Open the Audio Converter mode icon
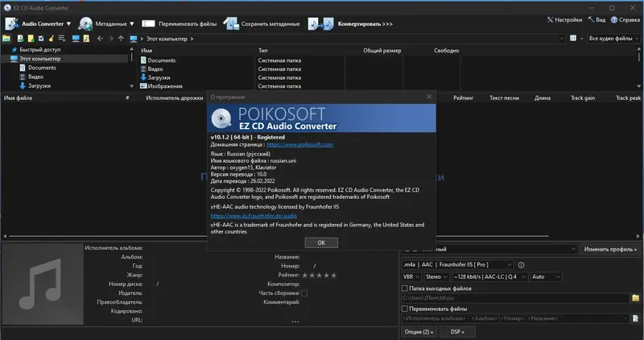Viewport: 644px width, 340px height. click(11, 24)
